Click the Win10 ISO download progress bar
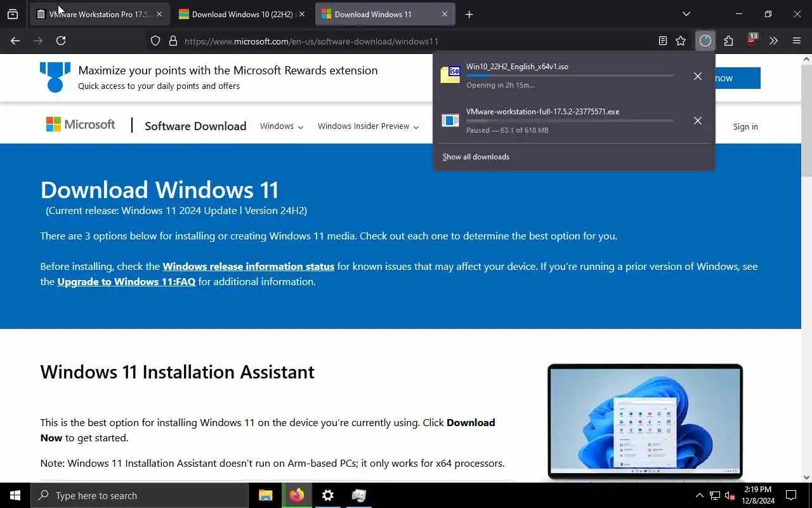 (570, 76)
